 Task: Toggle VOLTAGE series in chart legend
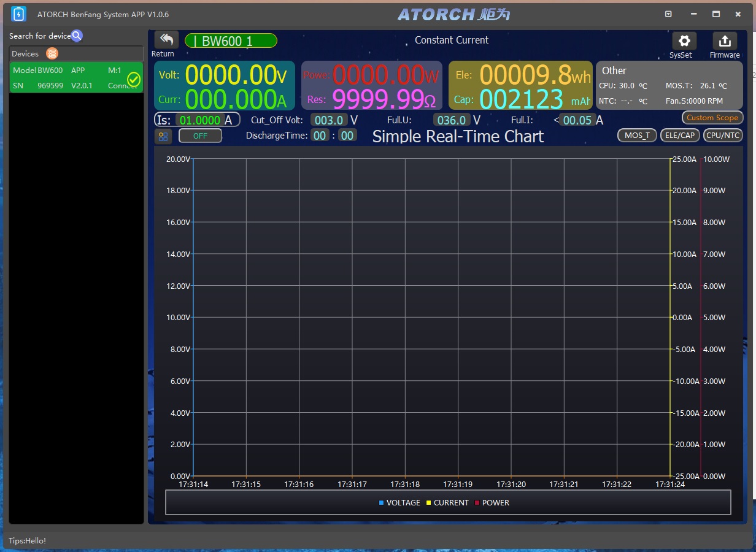[x=399, y=503]
